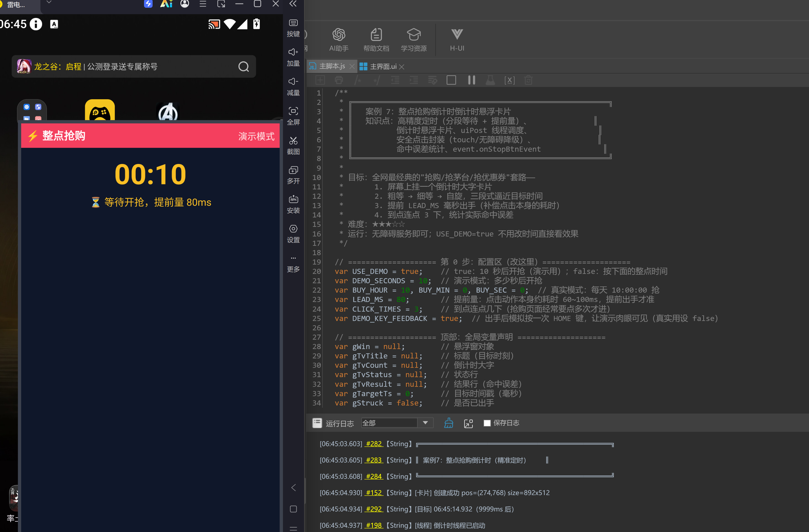Click the 龙之谷 search bar field
The height and width of the screenshot is (532, 809).
[134, 67]
